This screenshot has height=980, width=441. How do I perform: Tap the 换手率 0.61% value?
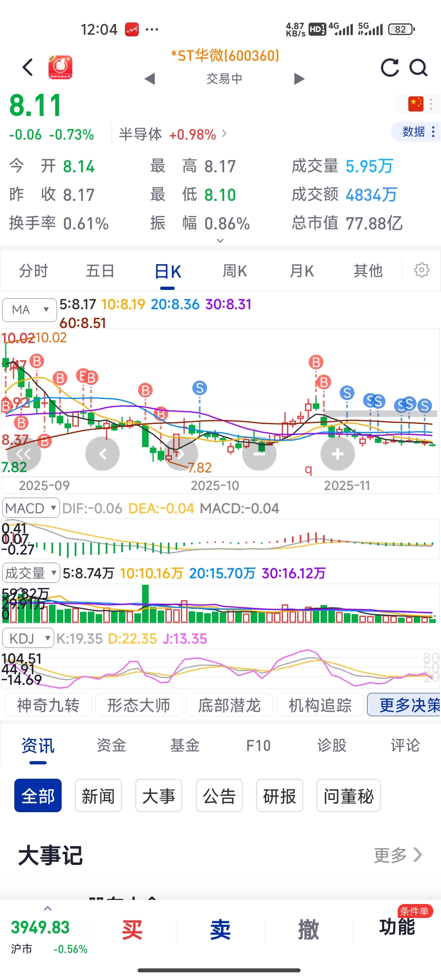coord(86,223)
